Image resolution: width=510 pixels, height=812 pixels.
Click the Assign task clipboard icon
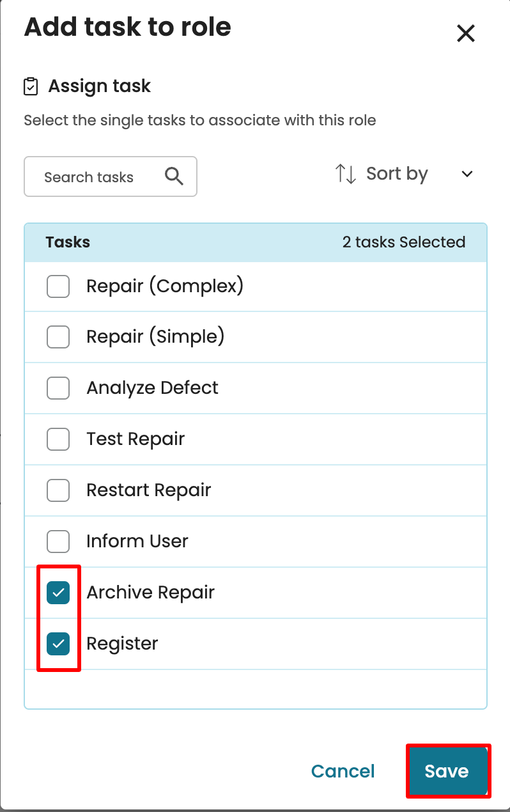point(31,86)
